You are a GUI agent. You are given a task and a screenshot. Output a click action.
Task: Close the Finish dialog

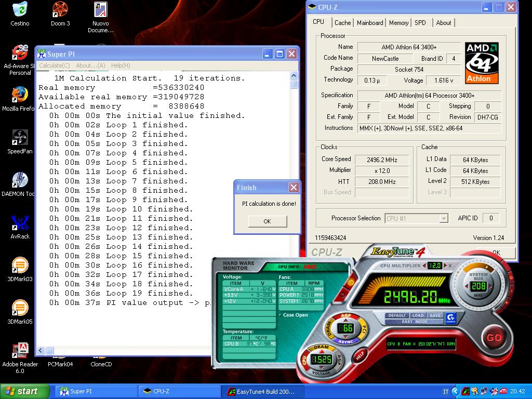click(294, 187)
